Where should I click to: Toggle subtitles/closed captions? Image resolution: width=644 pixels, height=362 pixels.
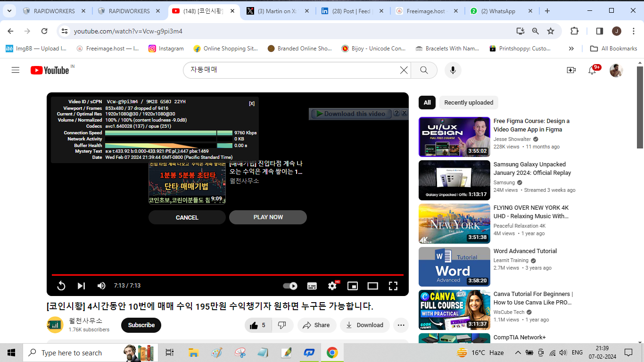tap(312, 286)
